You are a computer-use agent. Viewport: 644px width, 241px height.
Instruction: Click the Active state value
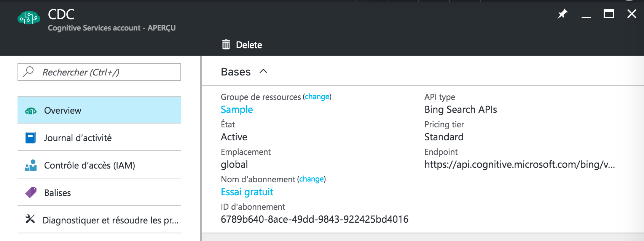click(x=234, y=137)
